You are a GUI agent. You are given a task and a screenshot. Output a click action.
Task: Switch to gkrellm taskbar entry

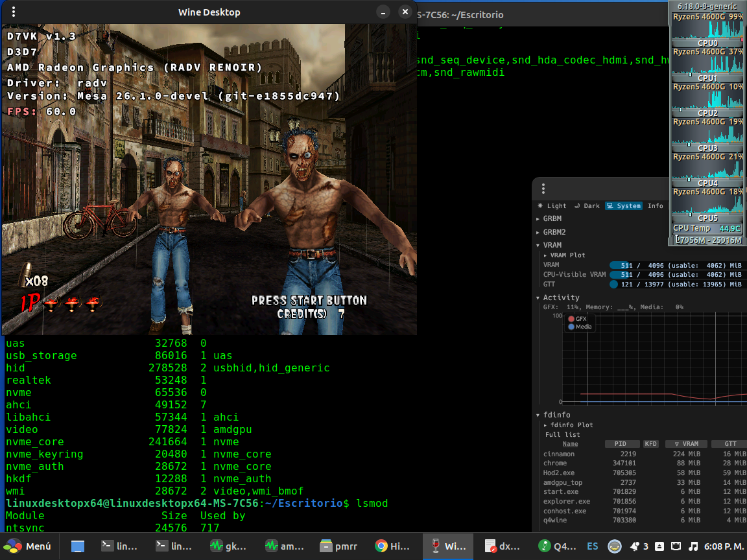[228, 546]
